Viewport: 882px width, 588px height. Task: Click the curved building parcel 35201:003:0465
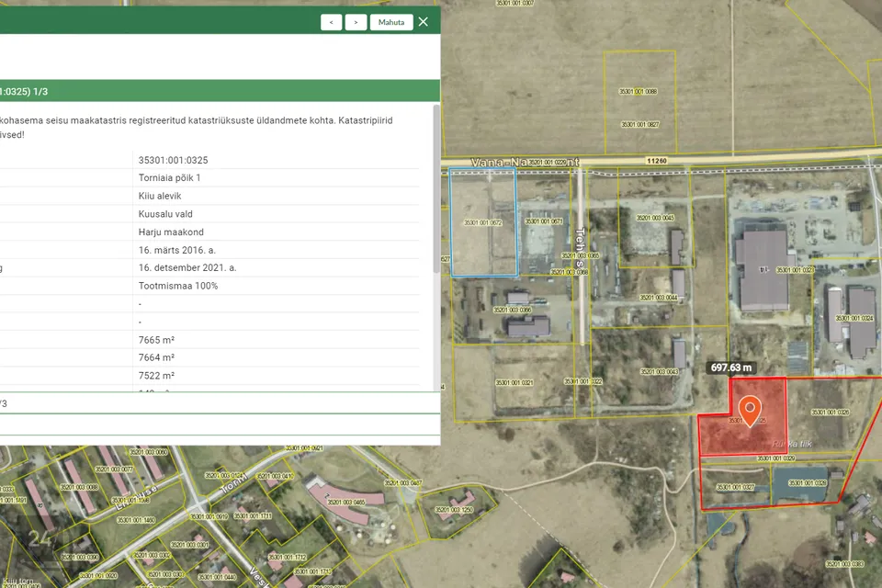[345, 502]
